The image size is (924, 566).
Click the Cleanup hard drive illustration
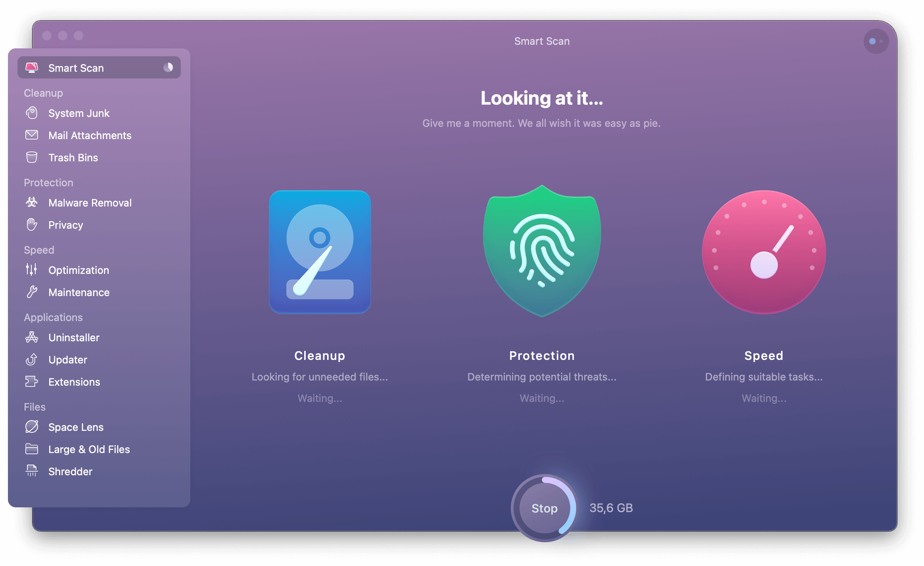pyautogui.click(x=320, y=252)
